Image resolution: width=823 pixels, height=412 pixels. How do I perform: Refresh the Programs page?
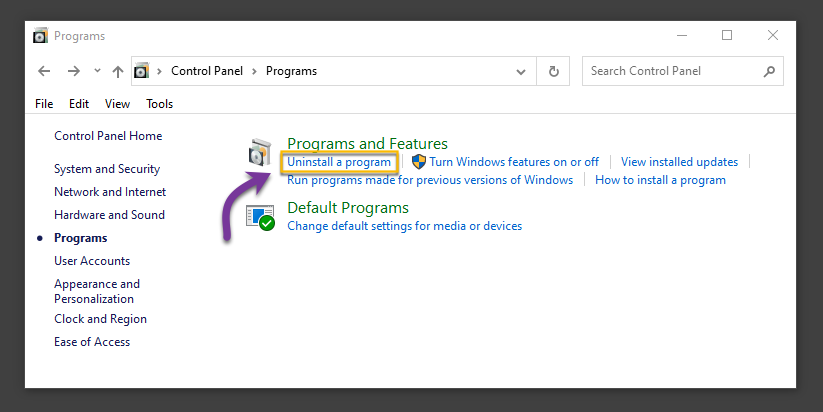(554, 71)
